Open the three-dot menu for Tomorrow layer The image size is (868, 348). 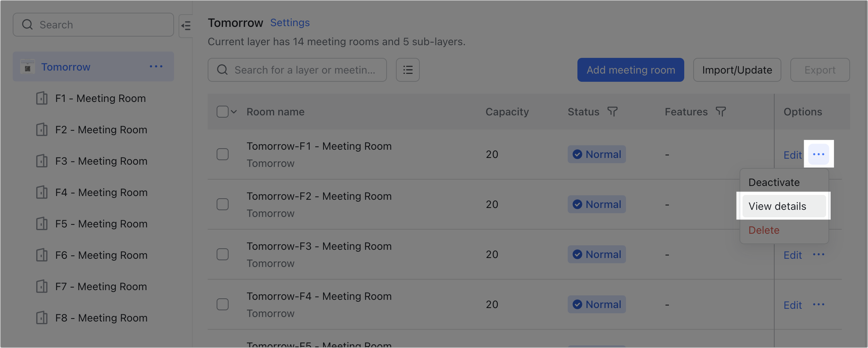tap(156, 66)
